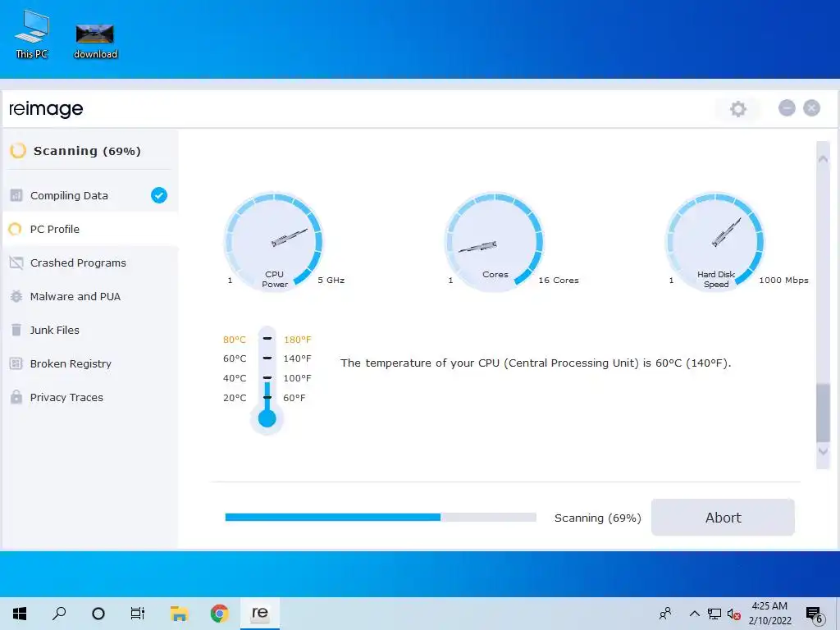Click the '16 Cores' gauge label

pyautogui.click(x=559, y=281)
